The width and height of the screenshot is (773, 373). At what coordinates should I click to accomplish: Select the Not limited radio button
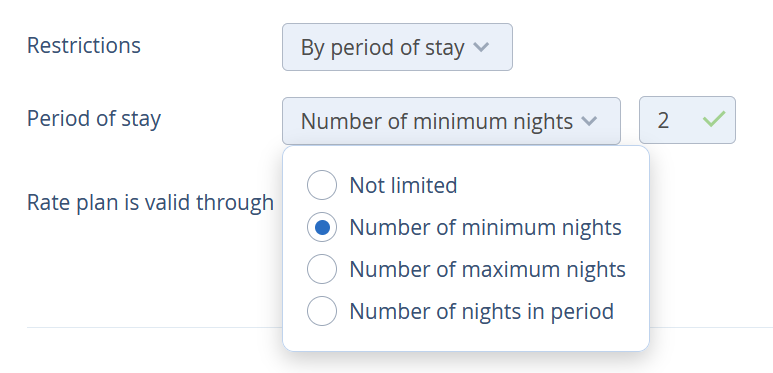coord(322,185)
